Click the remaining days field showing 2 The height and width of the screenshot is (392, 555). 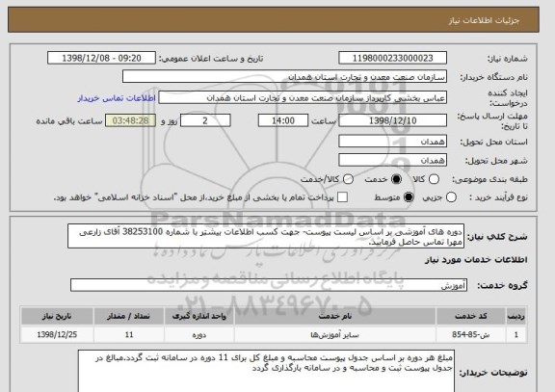coord(205,120)
